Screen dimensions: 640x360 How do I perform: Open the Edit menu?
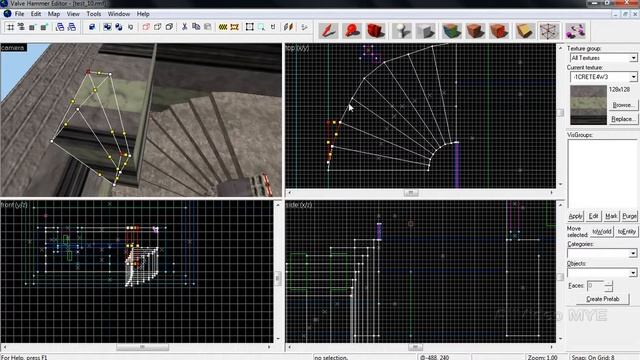coord(36,14)
